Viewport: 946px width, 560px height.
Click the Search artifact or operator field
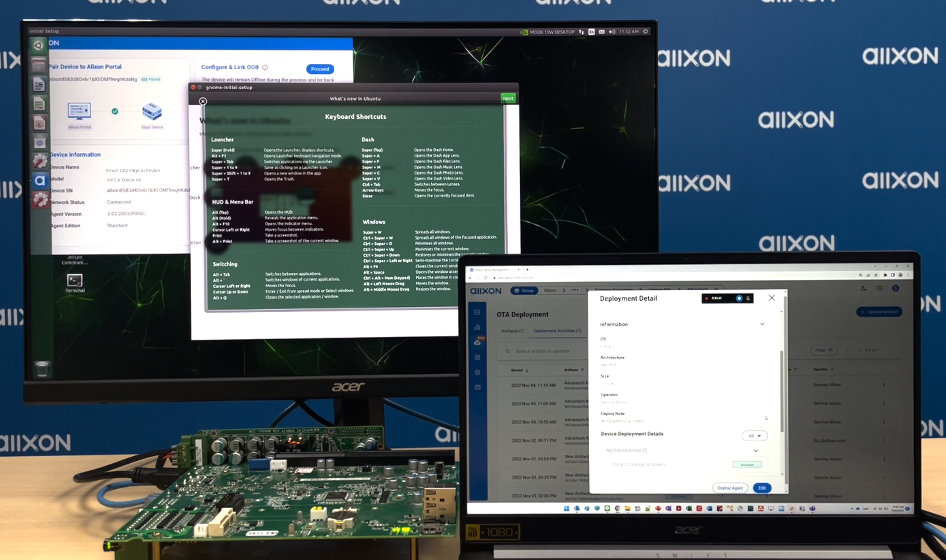tap(542, 351)
